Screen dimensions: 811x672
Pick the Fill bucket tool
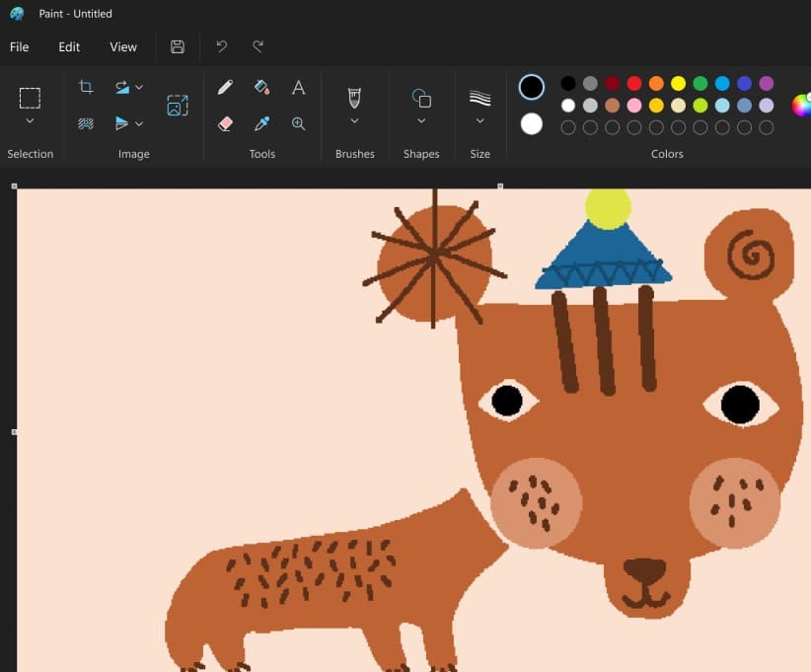[261, 88]
